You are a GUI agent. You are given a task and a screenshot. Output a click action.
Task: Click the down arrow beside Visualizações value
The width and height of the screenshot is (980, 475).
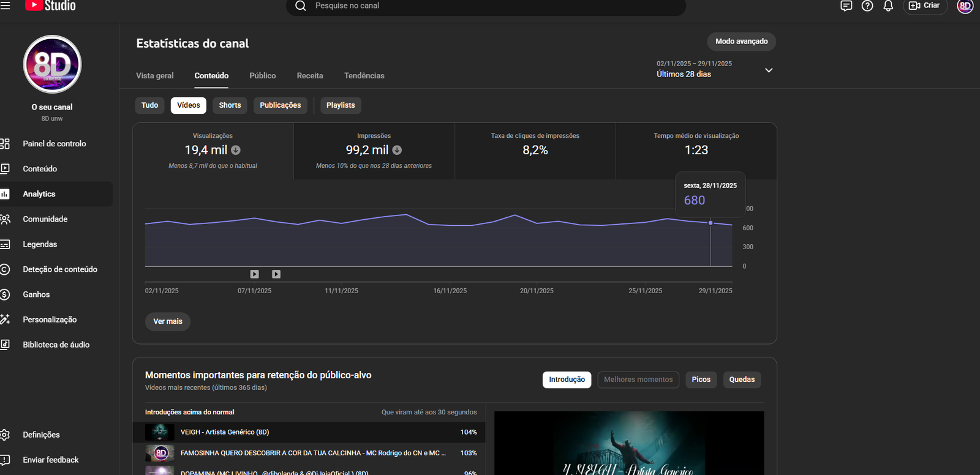tap(236, 150)
